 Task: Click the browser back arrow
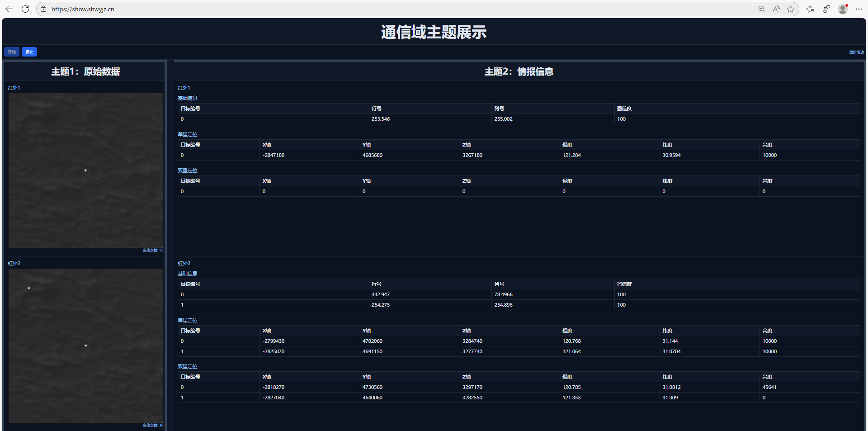click(x=9, y=9)
